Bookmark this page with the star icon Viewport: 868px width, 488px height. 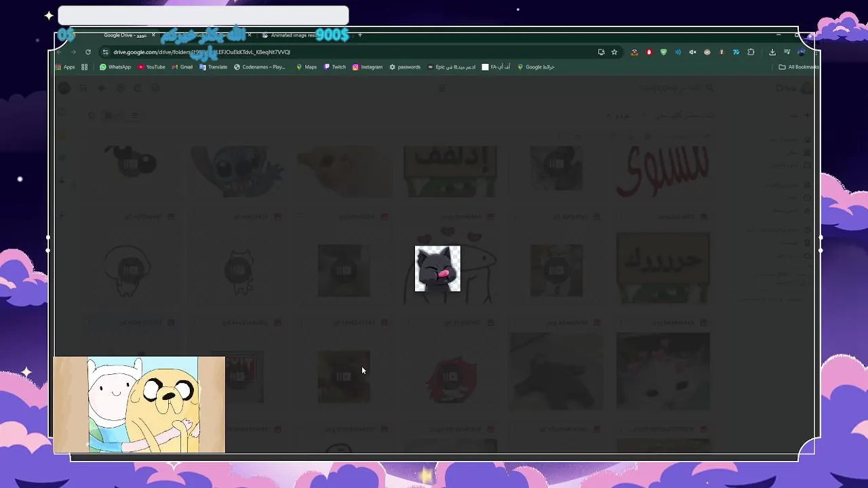(x=614, y=52)
